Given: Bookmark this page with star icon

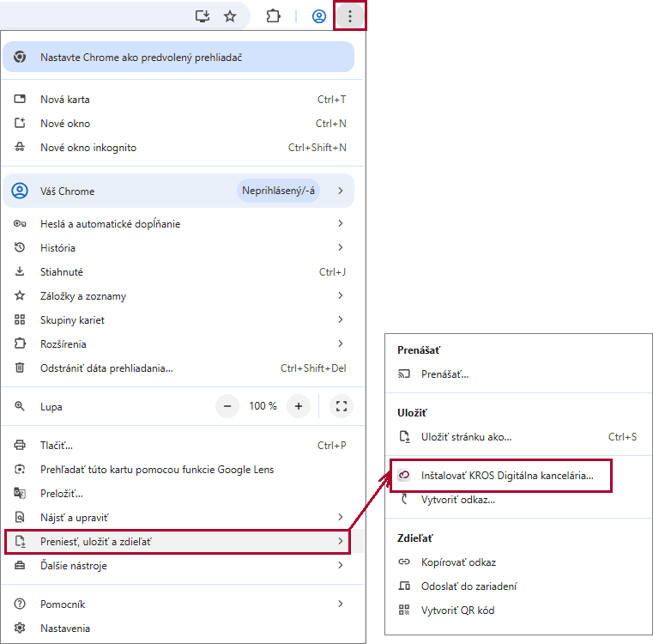Looking at the screenshot, I should 230,16.
